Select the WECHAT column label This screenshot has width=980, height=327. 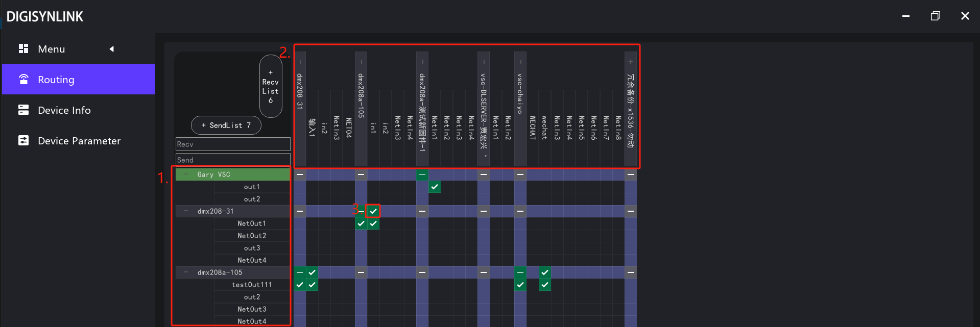click(533, 128)
